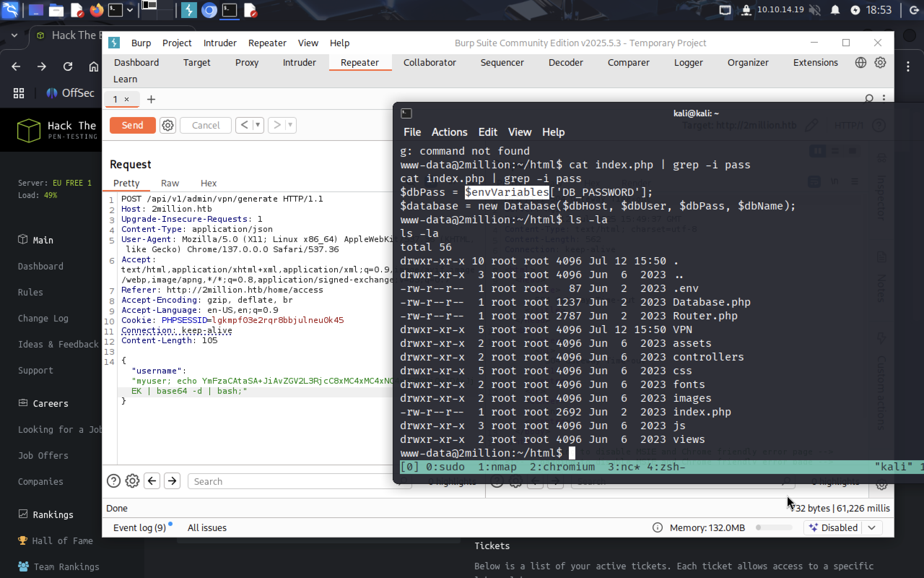The width and height of the screenshot is (924, 578).
Task: Switch to the Proxy tab in Burp
Action: 247,62
